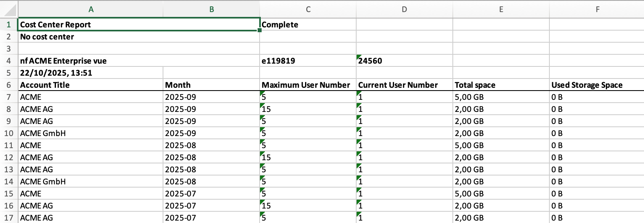This screenshot has width=644, height=223.
Task: Click "ACME GmbH" in row 14
Action: (91, 182)
